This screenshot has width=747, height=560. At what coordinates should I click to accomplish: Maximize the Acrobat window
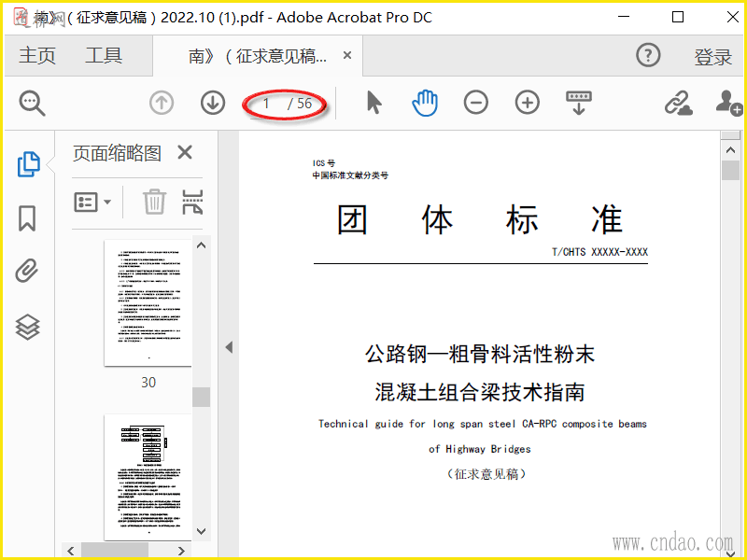point(678,17)
